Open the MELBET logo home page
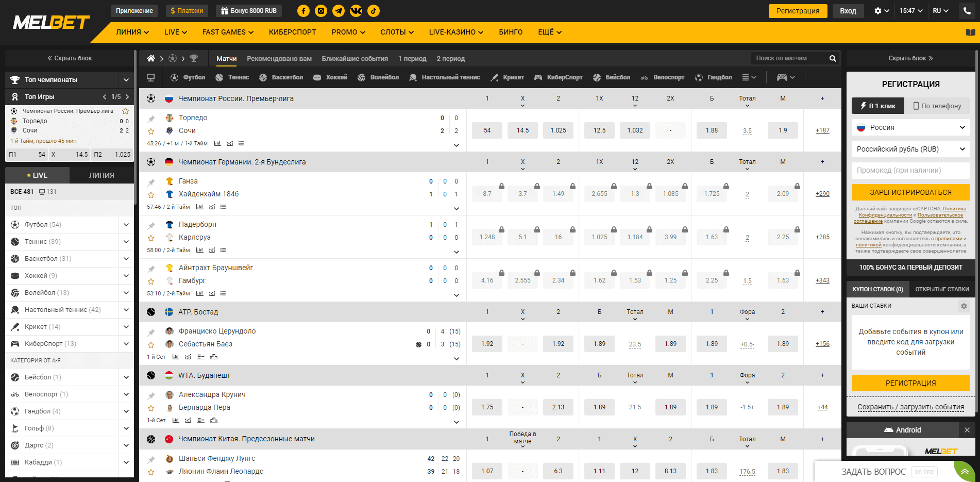The height and width of the screenshot is (482, 980). (x=51, y=22)
